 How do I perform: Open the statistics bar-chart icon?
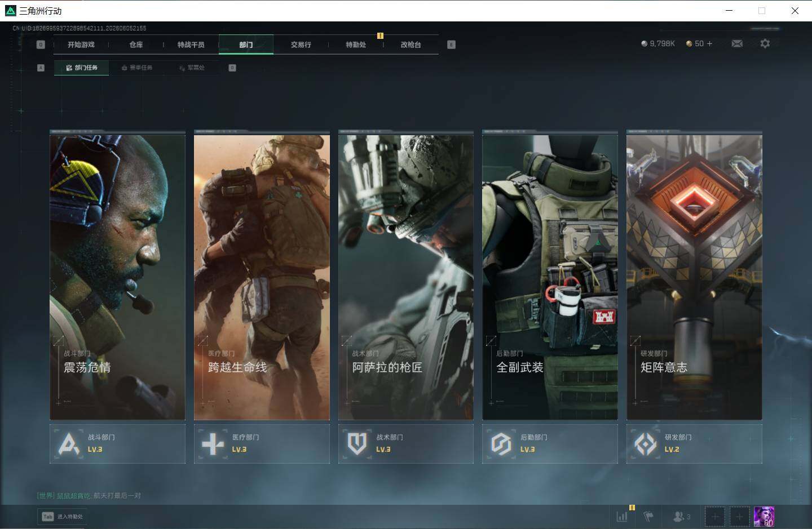[622, 516]
